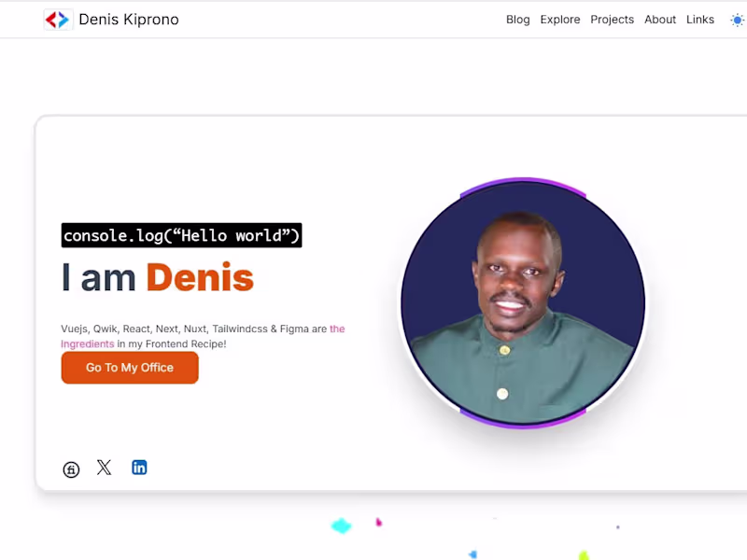747x560 pixels.
Task: Click the orange 'Denis' heading text
Action: tap(202, 277)
